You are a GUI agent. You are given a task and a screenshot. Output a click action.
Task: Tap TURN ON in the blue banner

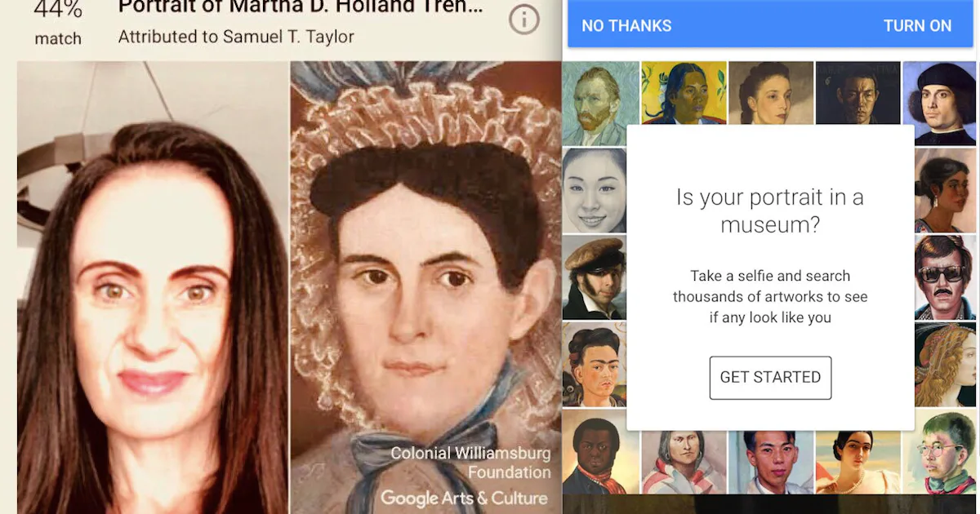pos(917,25)
